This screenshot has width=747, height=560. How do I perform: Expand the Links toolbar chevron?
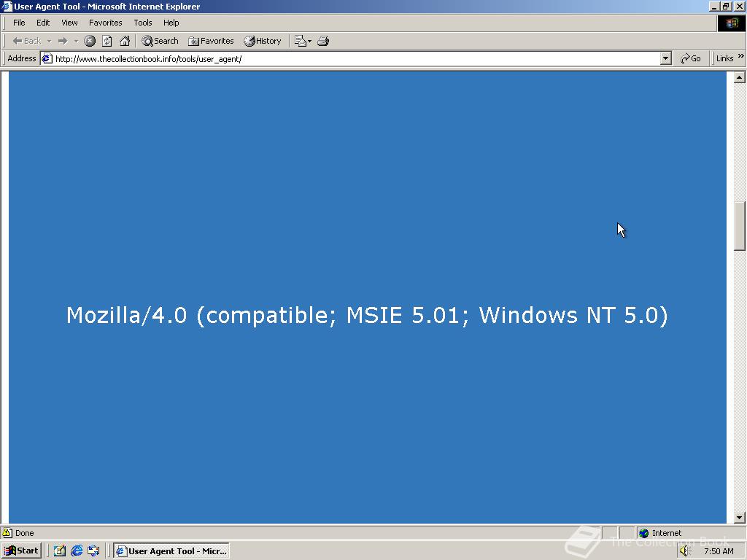pos(741,56)
